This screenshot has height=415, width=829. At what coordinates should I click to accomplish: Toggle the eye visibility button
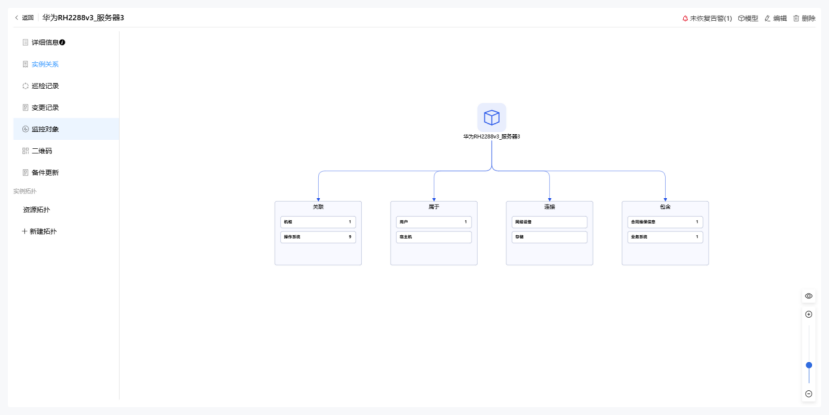[808, 296]
